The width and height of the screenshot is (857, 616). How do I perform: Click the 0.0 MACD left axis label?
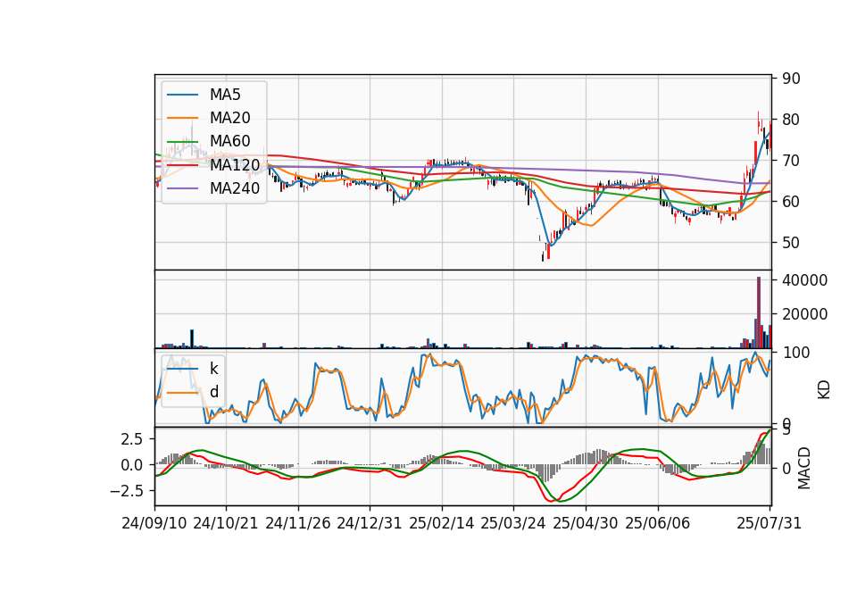pos(131,465)
